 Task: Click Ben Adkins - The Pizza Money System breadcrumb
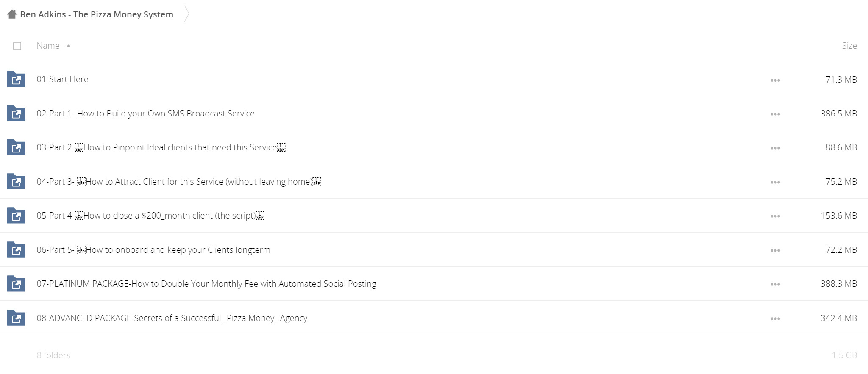[97, 14]
